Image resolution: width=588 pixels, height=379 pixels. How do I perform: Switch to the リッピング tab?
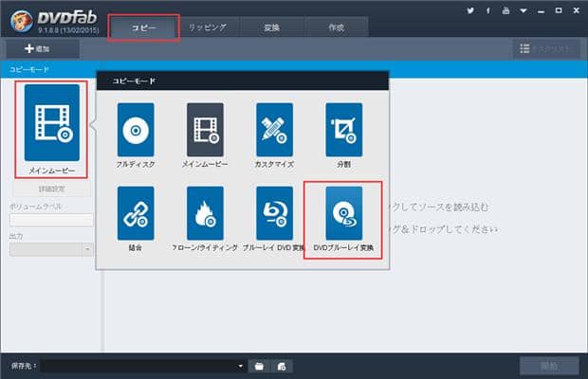pyautogui.click(x=208, y=27)
